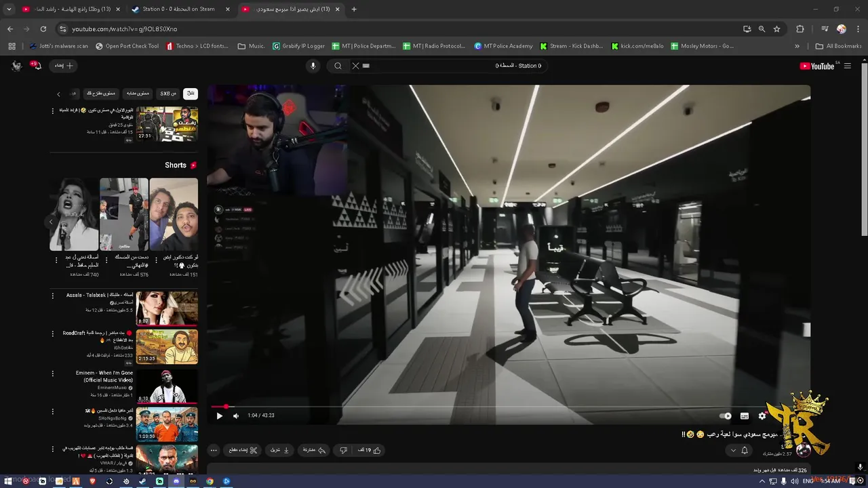Open 'Jotti's malware scan' bookmark

[x=59, y=46]
